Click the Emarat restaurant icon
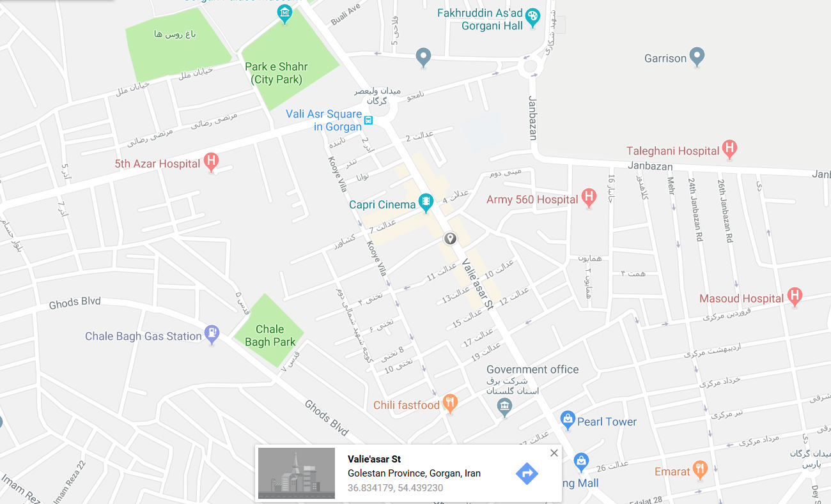The height and width of the screenshot is (504, 831). point(701,470)
